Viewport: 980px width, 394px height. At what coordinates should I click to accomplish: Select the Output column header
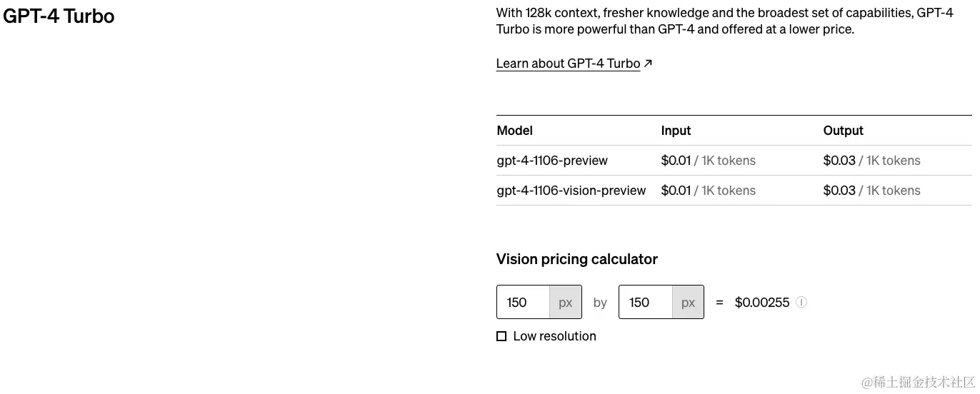click(843, 131)
